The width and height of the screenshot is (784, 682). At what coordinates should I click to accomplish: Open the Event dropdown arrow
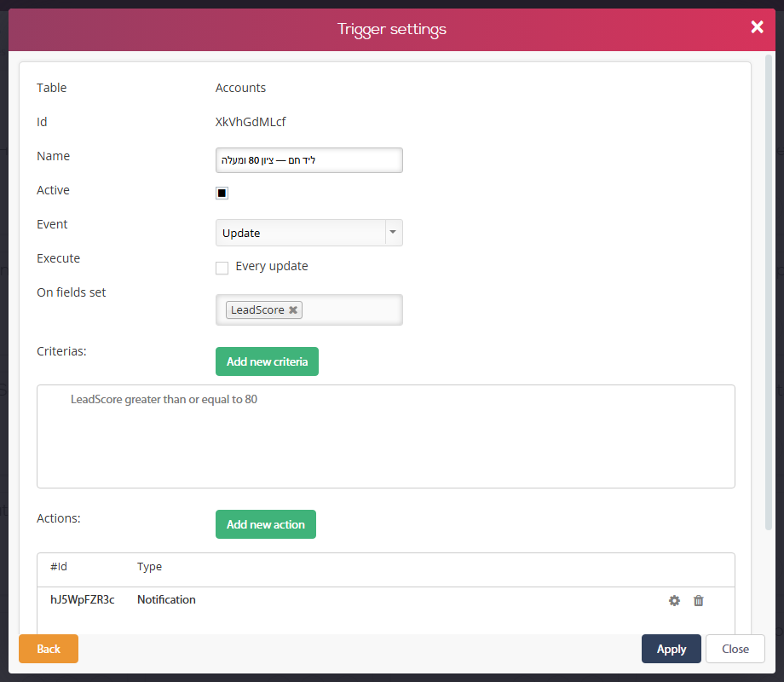tap(394, 233)
